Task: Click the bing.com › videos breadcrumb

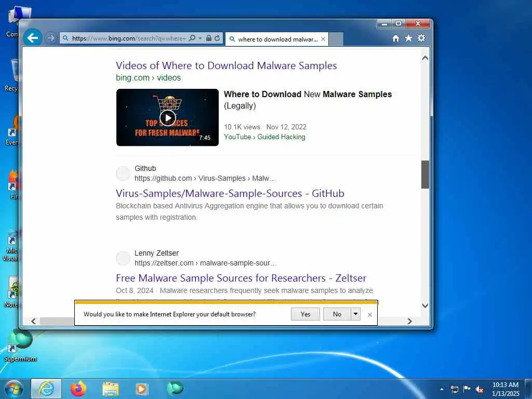Action: click(x=148, y=78)
